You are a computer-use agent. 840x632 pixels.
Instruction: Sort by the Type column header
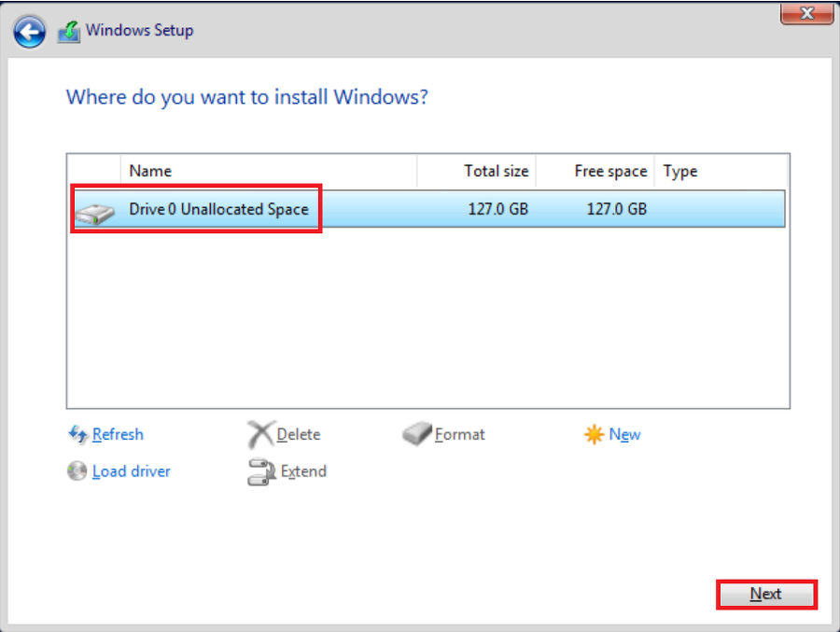721,171
